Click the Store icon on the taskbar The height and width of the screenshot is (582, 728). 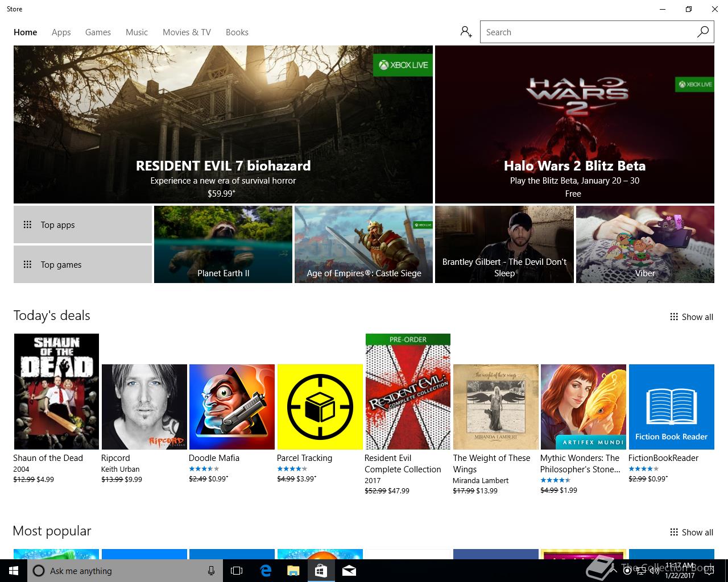[321, 571]
